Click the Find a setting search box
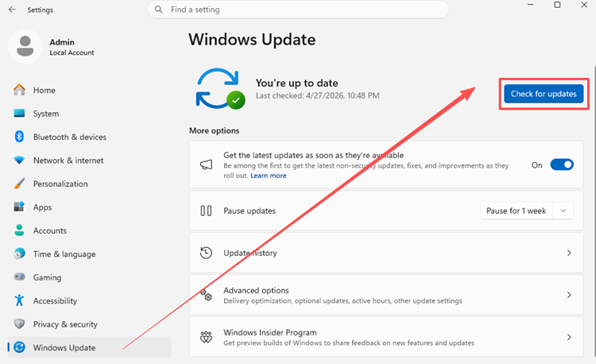 (x=298, y=10)
